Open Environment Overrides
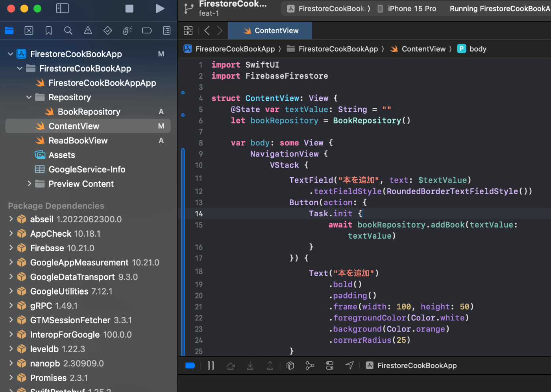 click(x=330, y=366)
